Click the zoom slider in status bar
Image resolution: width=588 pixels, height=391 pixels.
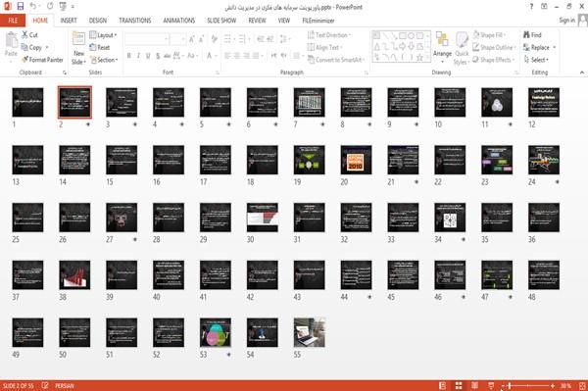click(x=527, y=385)
